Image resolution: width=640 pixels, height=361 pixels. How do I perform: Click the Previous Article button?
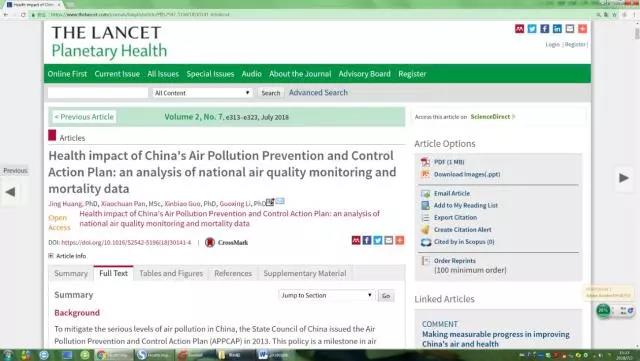pos(84,117)
